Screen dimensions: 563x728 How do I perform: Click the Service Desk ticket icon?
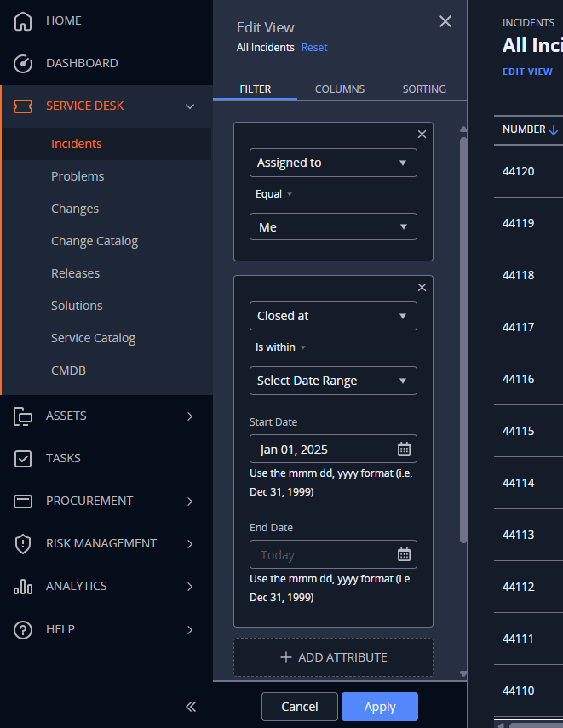[23, 106]
